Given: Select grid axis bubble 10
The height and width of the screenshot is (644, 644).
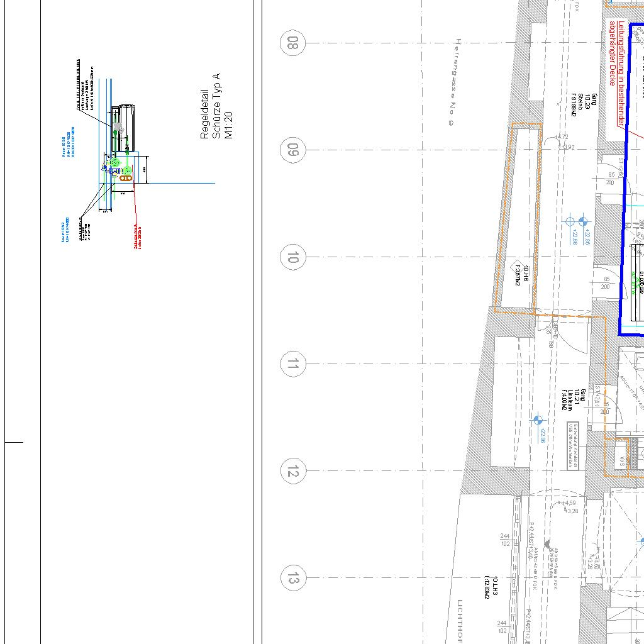Looking at the screenshot, I should 292,257.
